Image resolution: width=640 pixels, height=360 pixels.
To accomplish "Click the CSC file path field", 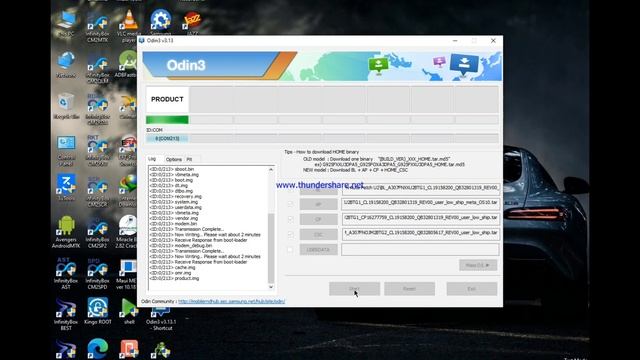I will pyautogui.click(x=420, y=233).
